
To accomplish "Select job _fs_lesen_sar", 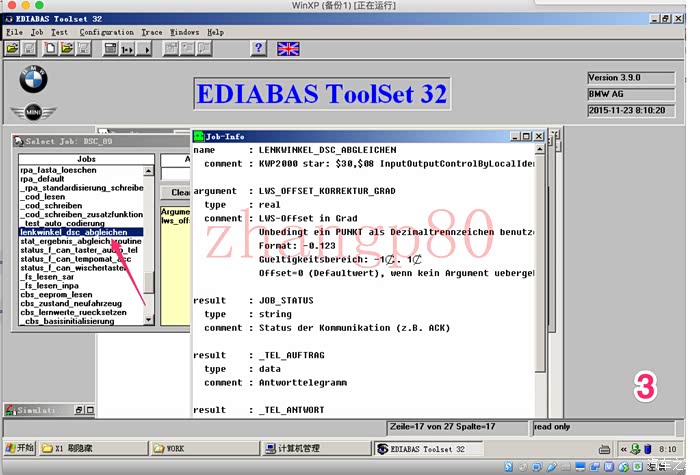I will click(x=47, y=277).
